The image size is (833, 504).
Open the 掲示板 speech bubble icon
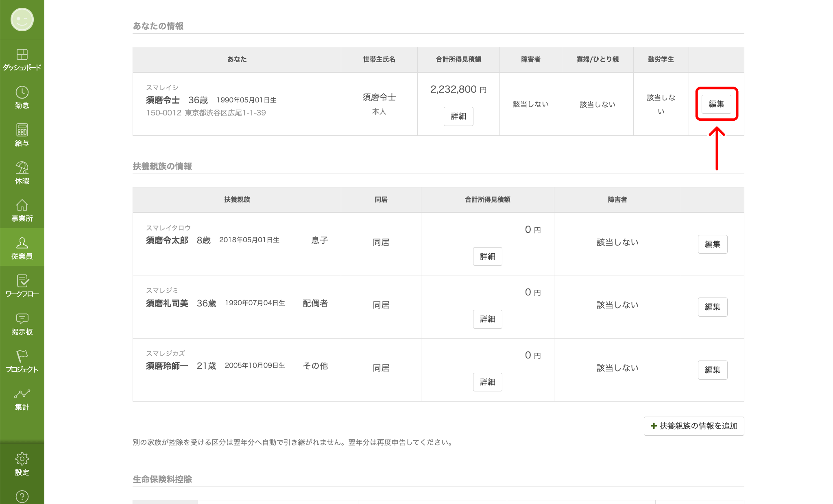click(x=22, y=318)
